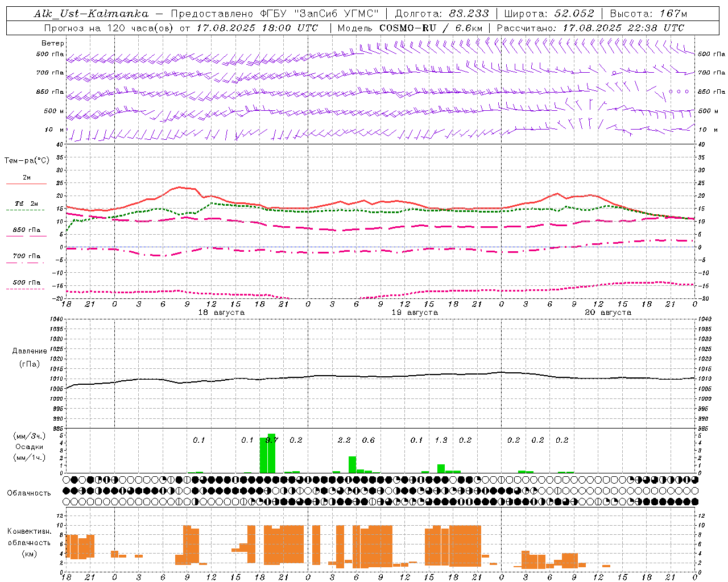
Task: Click the Осадки chart label
Action: pos(29,447)
